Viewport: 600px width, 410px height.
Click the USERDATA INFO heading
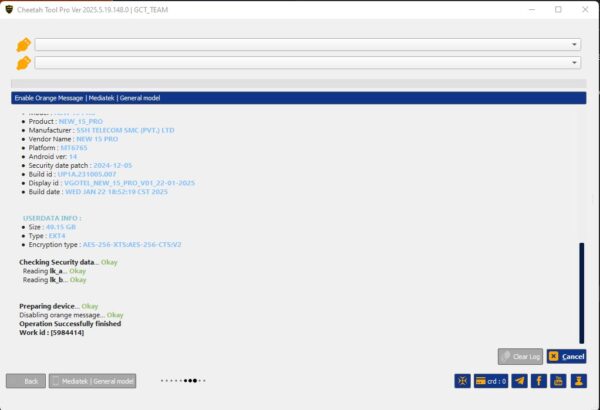coord(52,218)
